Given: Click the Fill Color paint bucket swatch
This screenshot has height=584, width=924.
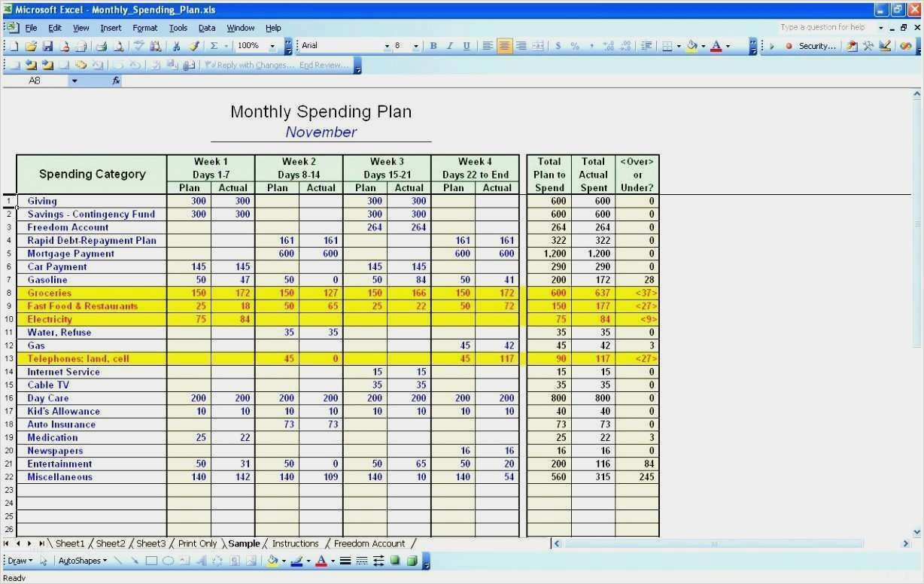Looking at the screenshot, I should (691, 46).
